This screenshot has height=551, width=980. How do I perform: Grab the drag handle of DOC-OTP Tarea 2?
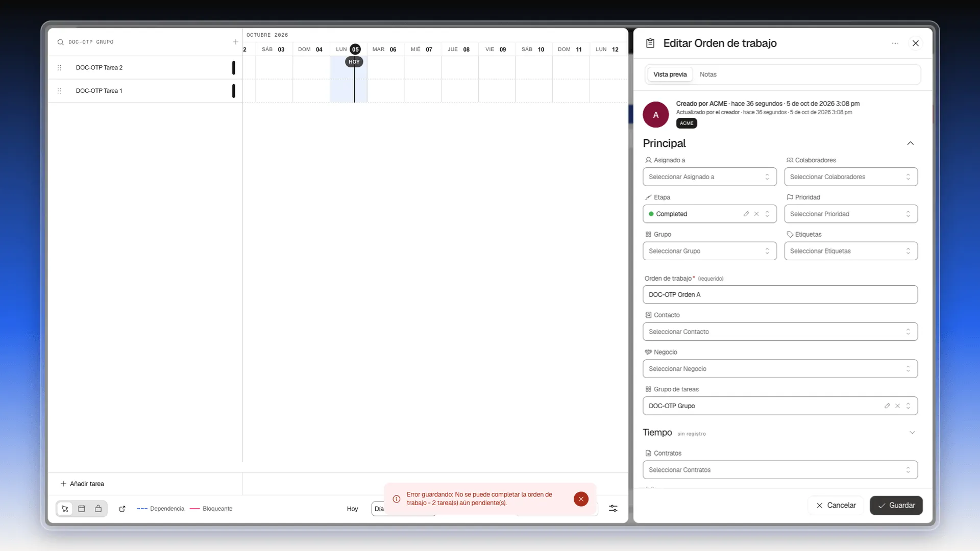(x=59, y=67)
